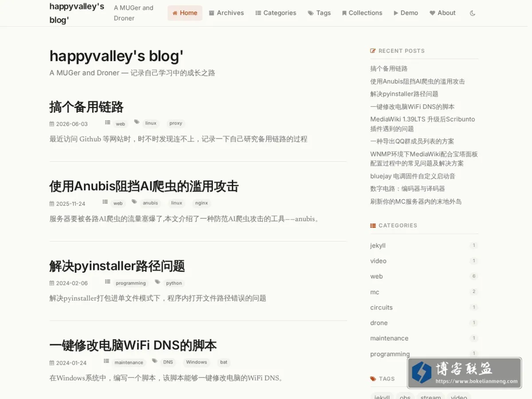Click Recent Posts edit icon
The image size is (532, 399).
[x=373, y=51]
